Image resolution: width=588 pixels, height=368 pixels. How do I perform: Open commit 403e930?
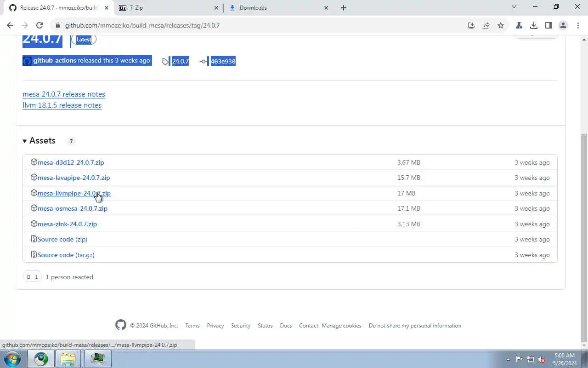[x=223, y=61]
